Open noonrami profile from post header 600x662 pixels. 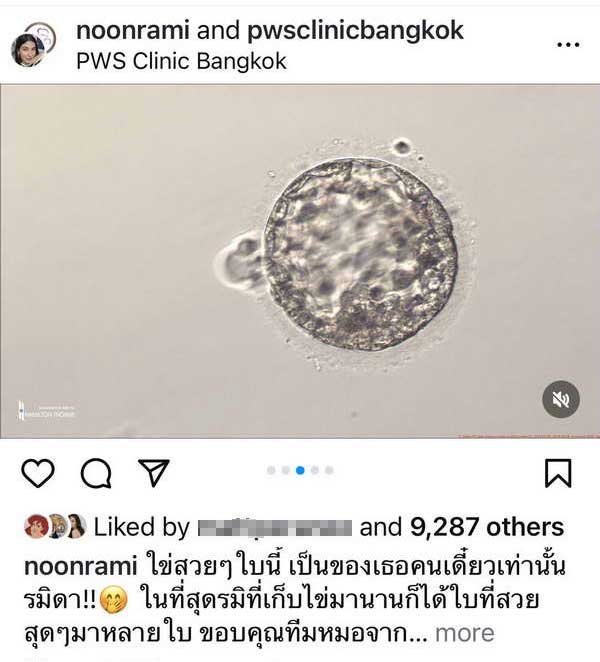tap(132, 30)
